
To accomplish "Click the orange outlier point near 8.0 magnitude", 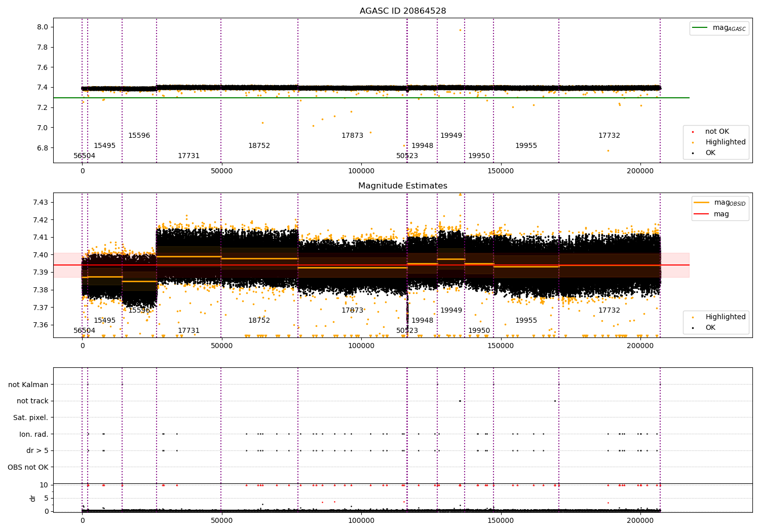I will tap(460, 30).
